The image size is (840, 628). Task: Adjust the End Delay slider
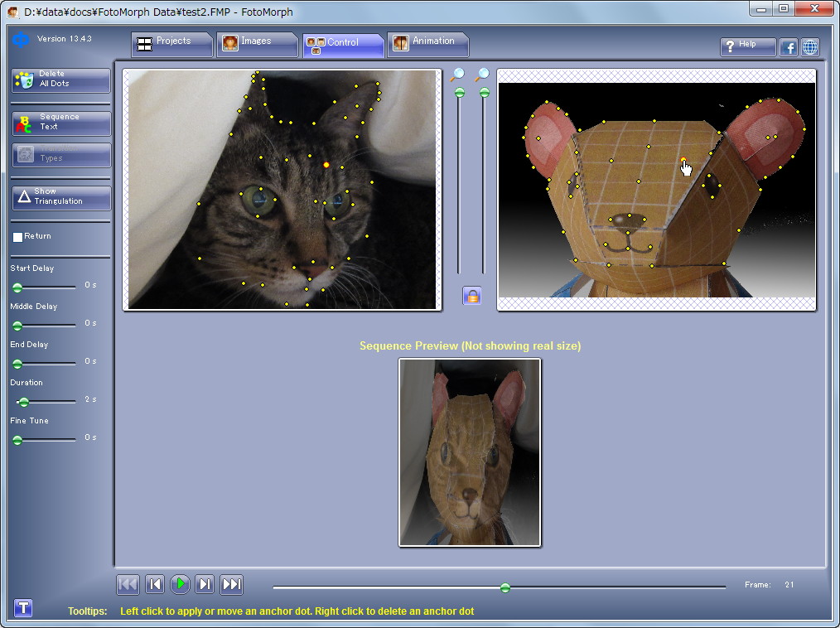pyautogui.click(x=17, y=364)
